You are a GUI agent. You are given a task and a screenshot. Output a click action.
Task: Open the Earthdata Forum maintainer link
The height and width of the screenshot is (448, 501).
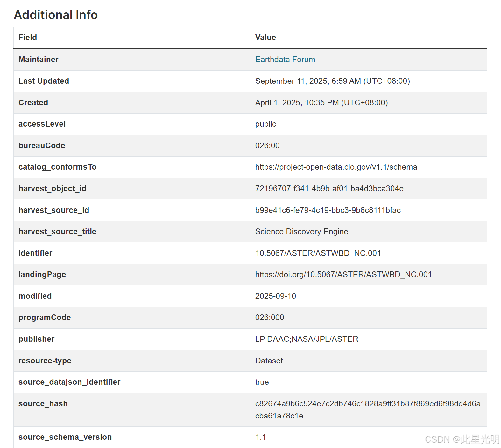tap(285, 59)
